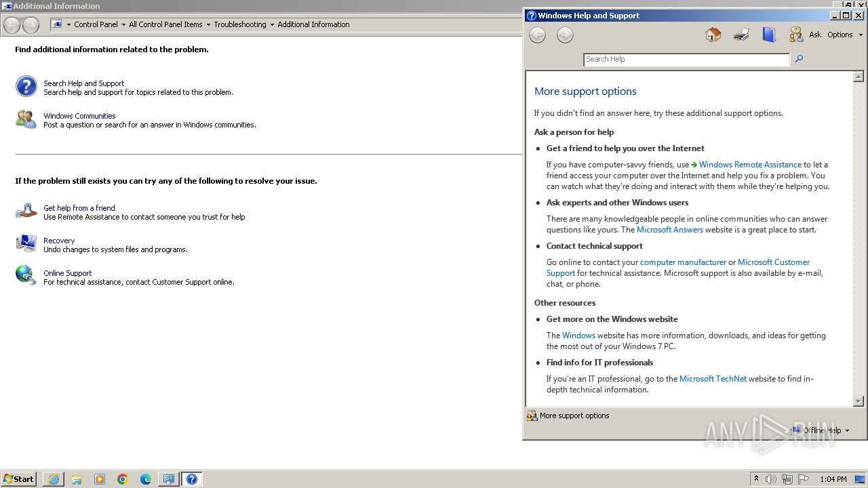Click 'Ask a person for help' heading
This screenshot has width=868, height=488.
574,132
